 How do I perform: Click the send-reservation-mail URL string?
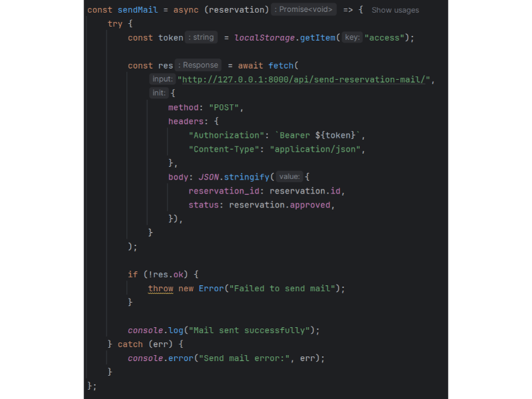tap(305, 80)
